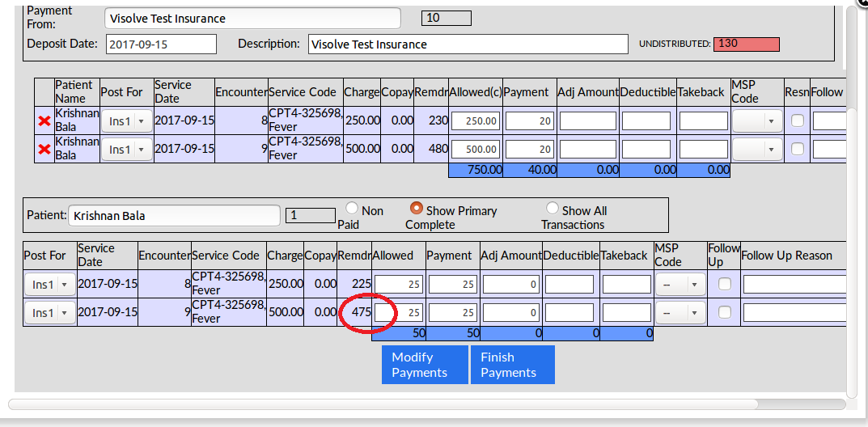Image resolution: width=868 pixels, height=427 pixels.
Task: Open MSP Code dropdown in top encounter 9 row
Action: (x=757, y=149)
